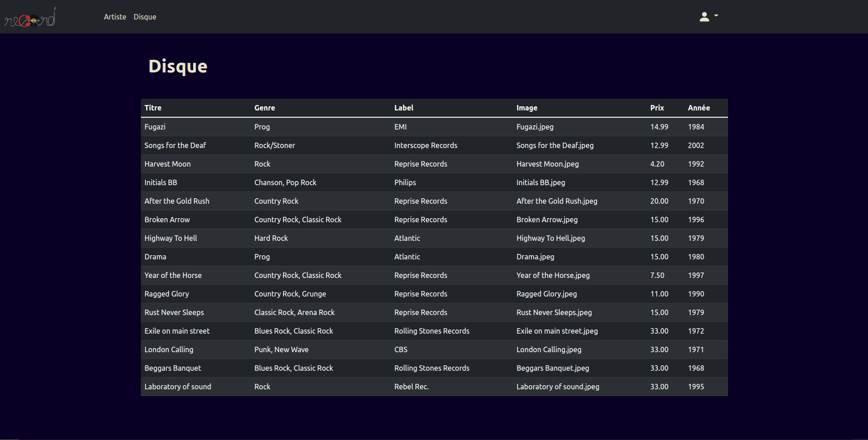
Task: Select the Songs for the Deaf title
Action: point(175,145)
